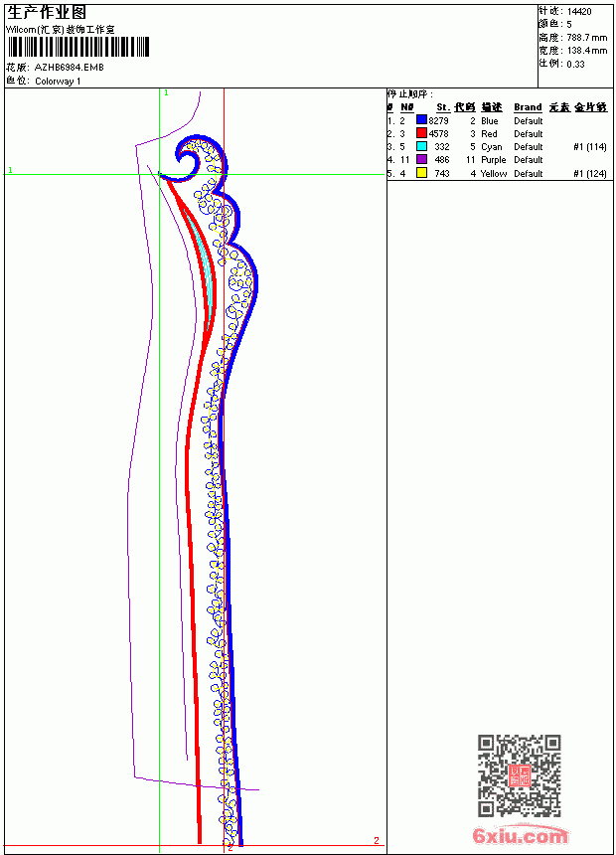The height and width of the screenshot is (855, 616).
Task: Select the Purple row description text
Action: click(x=494, y=160)
